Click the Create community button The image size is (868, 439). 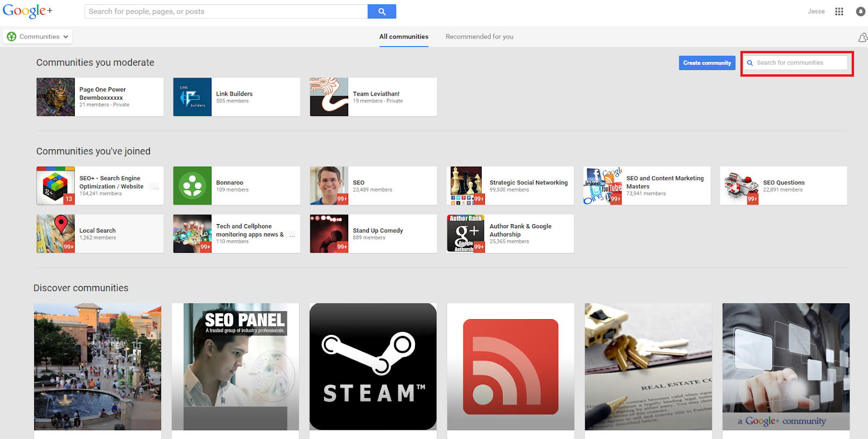click(x=707, y=63)
